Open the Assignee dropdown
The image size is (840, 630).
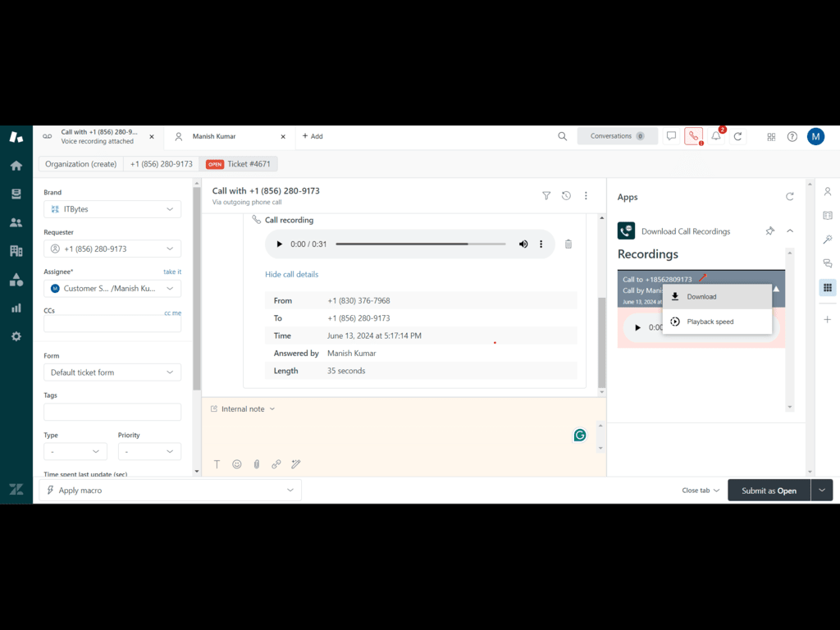pos(112,289)
